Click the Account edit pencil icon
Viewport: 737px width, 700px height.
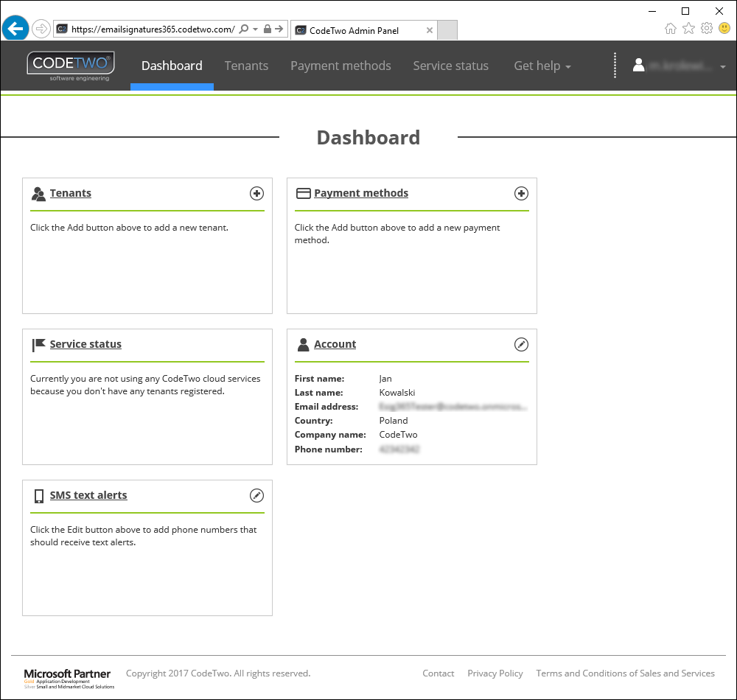pyautogui.click(x=521, y=344)
